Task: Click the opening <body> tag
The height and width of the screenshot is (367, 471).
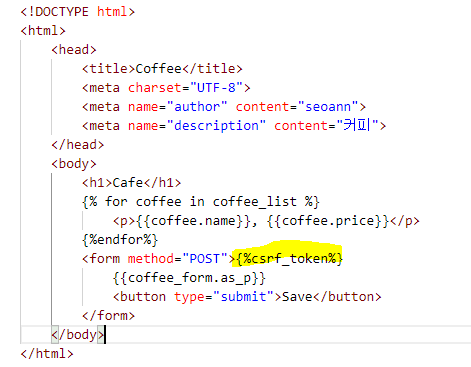Action: 74,164
